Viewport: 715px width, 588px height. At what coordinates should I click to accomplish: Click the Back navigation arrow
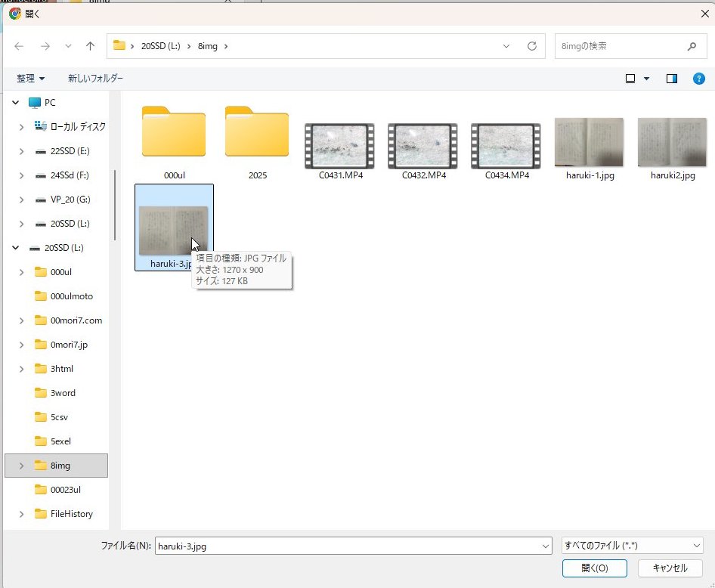pos(19,46)
